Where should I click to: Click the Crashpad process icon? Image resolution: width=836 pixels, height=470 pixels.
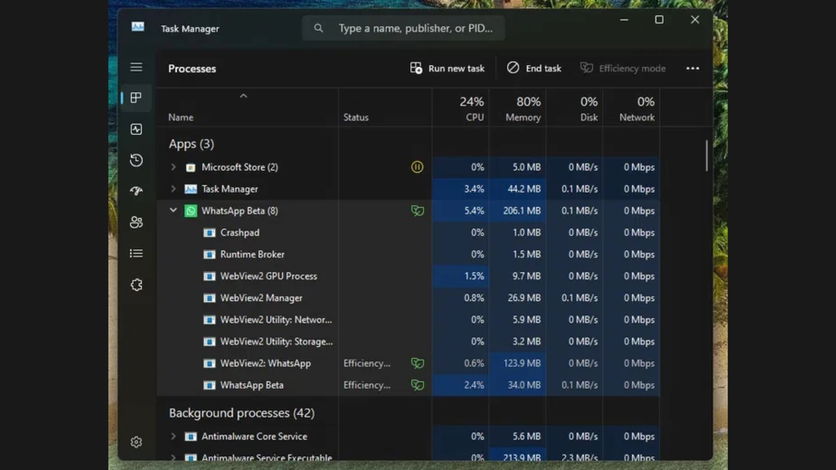210,232
